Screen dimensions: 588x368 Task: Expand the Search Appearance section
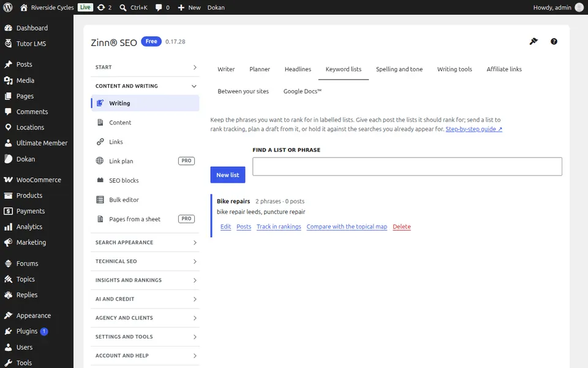click(x=145, y=243)
